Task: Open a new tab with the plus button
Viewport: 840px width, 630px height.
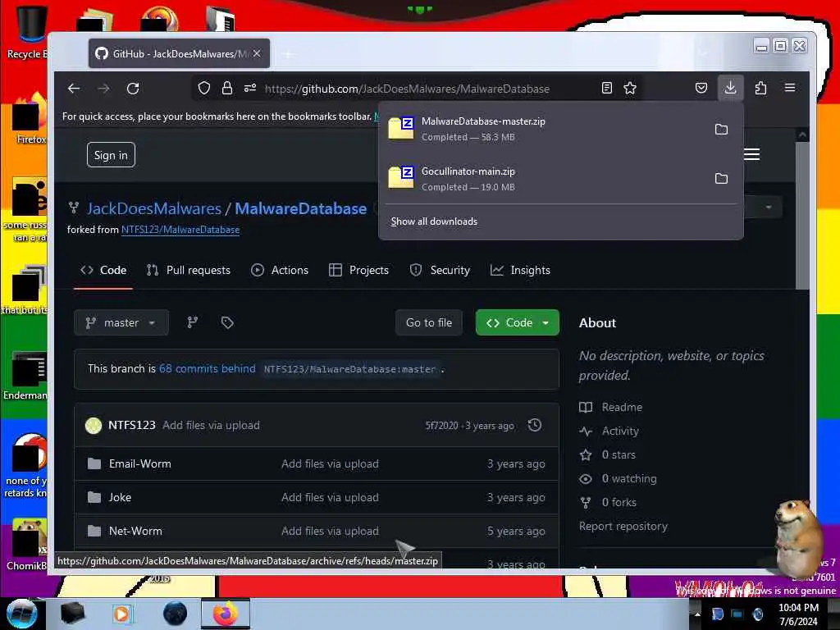Action: (288, 54)
